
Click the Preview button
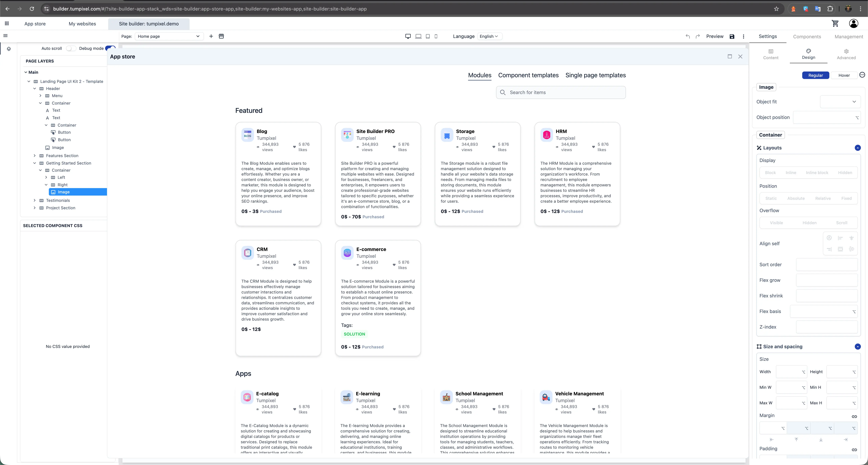(715, 36)
